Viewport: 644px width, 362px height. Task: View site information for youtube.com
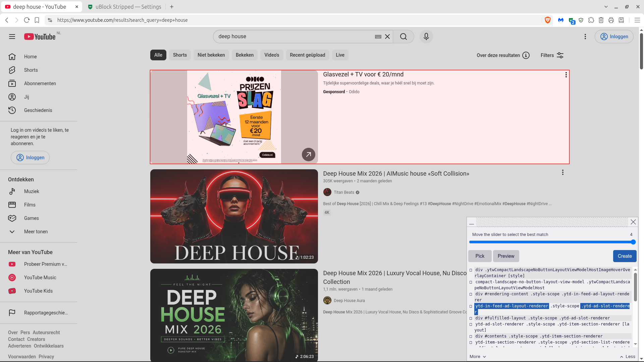coord(50,20)
